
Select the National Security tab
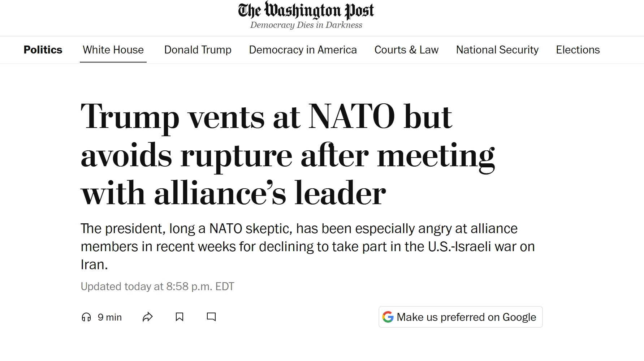(x=497, y=50)
